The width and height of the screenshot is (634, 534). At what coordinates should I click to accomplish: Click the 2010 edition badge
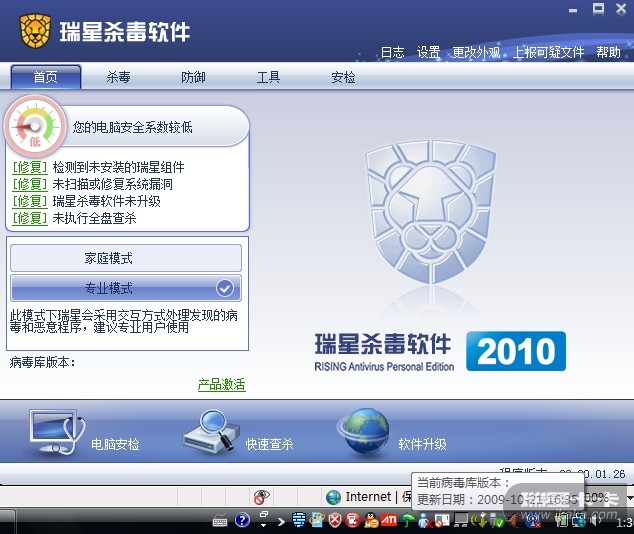click(516, 351)
